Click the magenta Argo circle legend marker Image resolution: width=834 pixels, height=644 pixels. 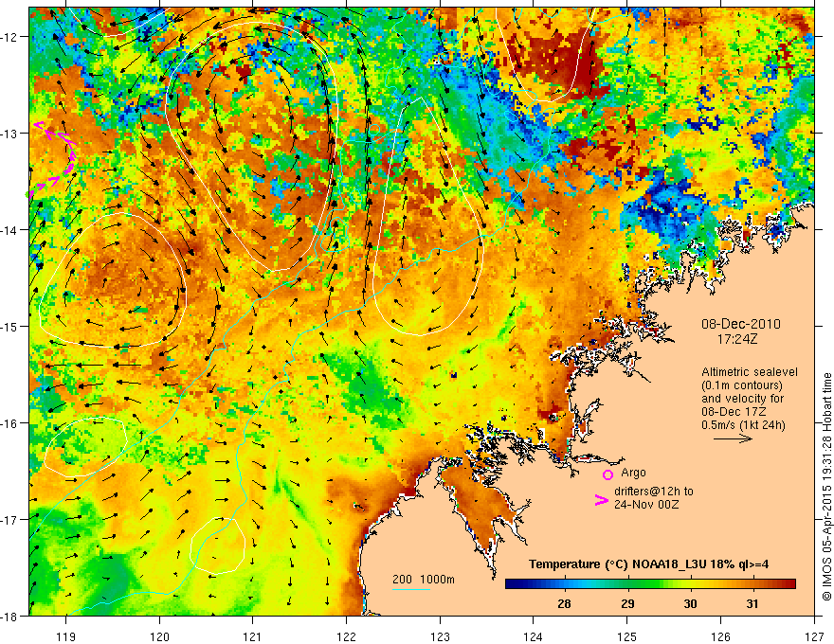click(607, 474)
